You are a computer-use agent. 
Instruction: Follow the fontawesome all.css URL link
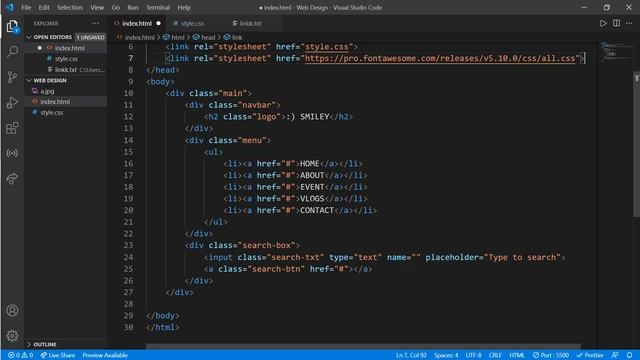440,58
